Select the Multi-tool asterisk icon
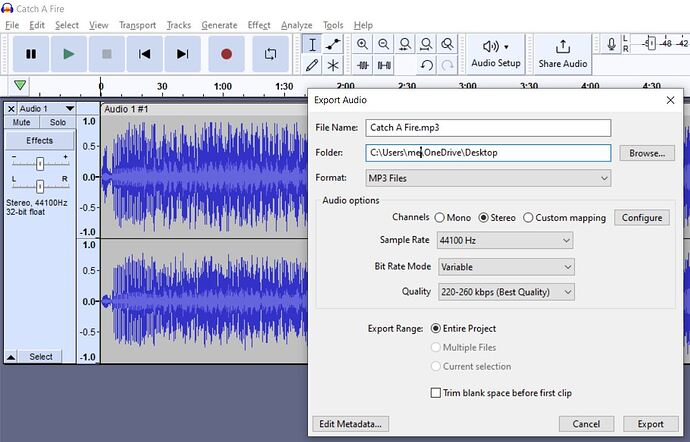The height and width of the screenshot is (442, 690). pos(333,66)
